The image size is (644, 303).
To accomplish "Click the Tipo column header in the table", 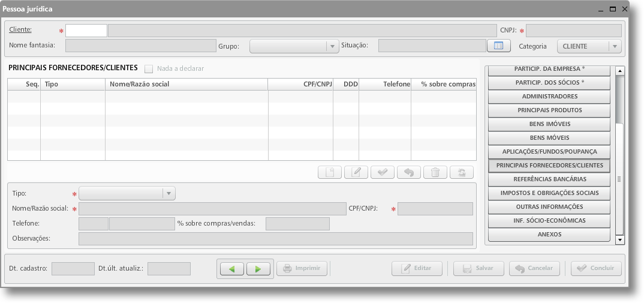I will tap(73, 84).
